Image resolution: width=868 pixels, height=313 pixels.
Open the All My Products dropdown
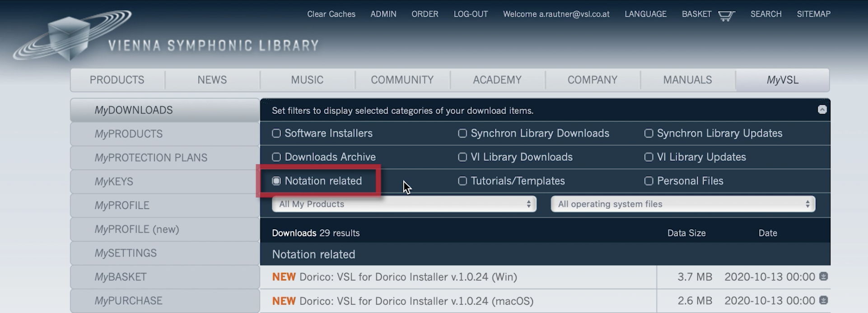404,204
